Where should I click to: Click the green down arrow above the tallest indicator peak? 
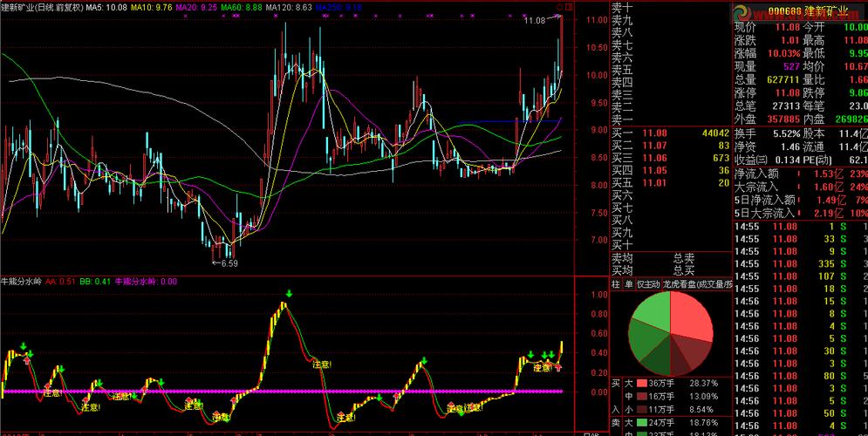(287, 295)
